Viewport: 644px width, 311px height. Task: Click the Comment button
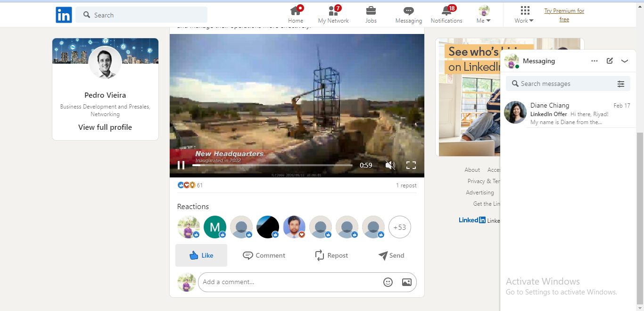pos(264,255)
